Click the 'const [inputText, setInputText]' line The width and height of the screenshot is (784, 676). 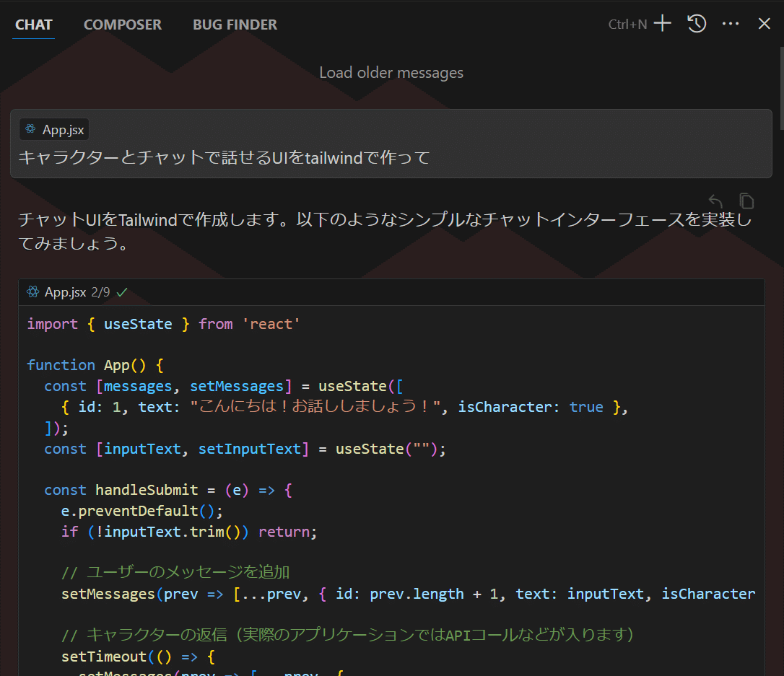[245, 449]
